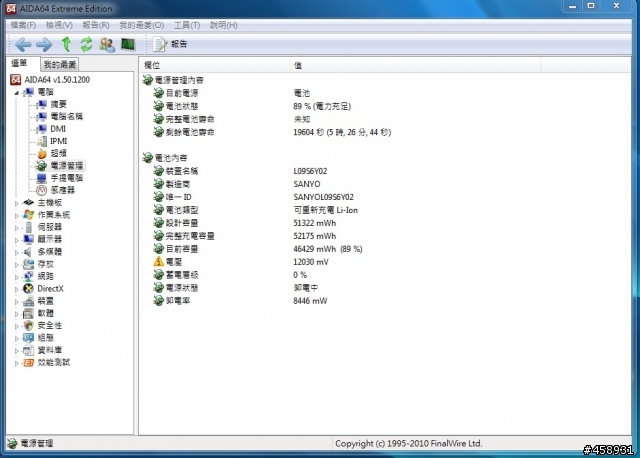Expand the 網路 tree node
This screenshot has height=458, width=640.
[x=17, y=277]
